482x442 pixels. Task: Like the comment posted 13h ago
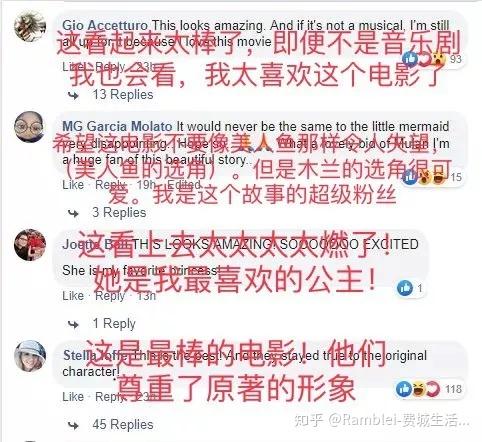click(x=73, y=296)
